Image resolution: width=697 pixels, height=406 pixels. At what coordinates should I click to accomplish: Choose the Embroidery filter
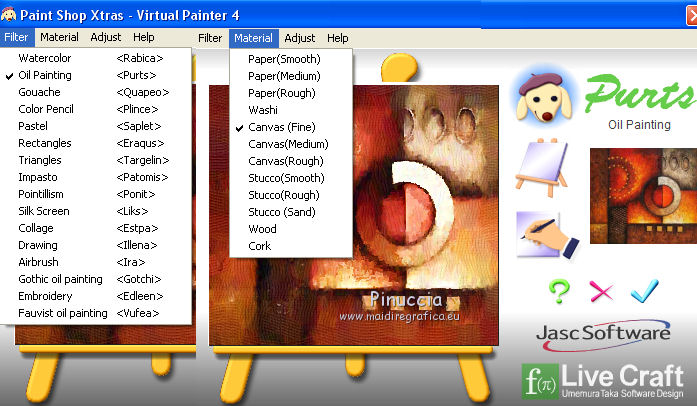[96, 296]
